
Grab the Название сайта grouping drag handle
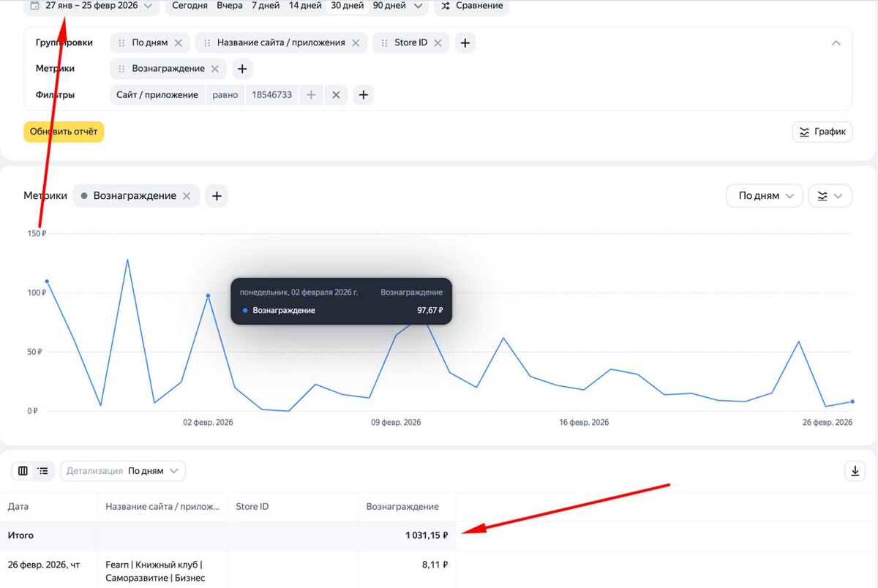pyautogui.click(x=207, y=42)
